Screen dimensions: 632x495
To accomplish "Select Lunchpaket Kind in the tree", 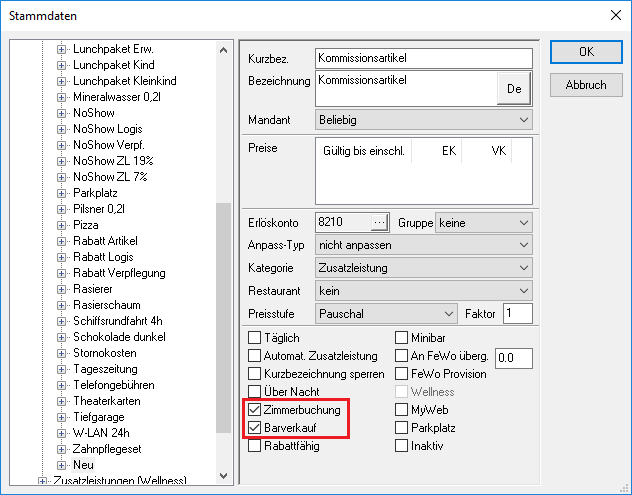I will coord(114,65).
